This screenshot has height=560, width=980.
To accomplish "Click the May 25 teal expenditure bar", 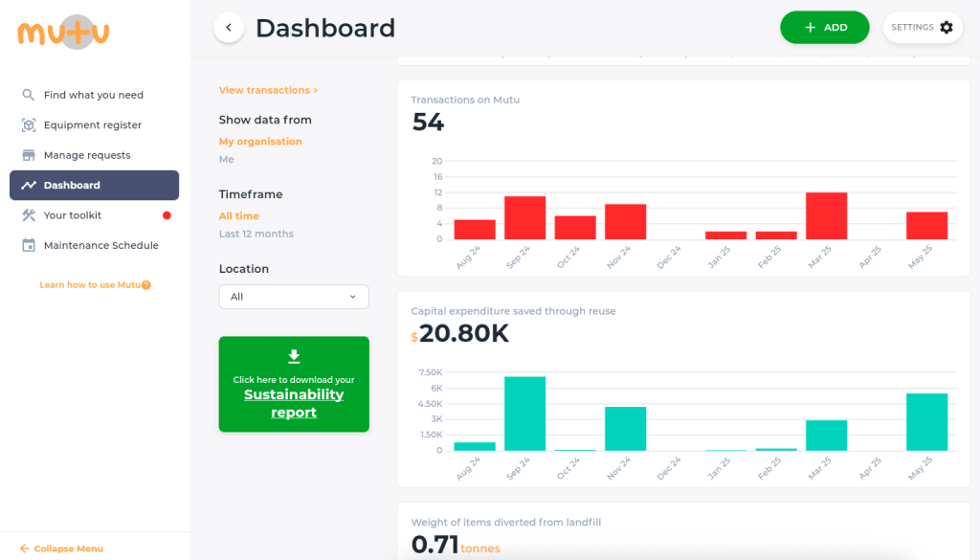I will click(x=926, y=422).
